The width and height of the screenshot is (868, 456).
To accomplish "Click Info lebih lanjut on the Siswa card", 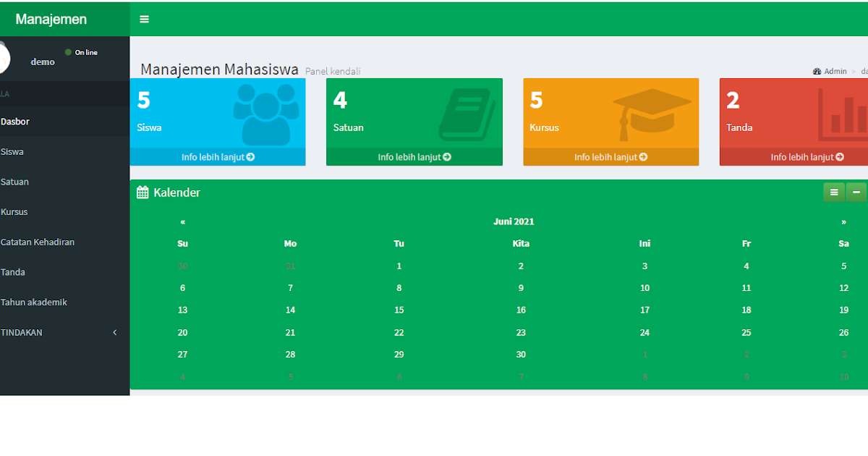I will pos(217,156).
